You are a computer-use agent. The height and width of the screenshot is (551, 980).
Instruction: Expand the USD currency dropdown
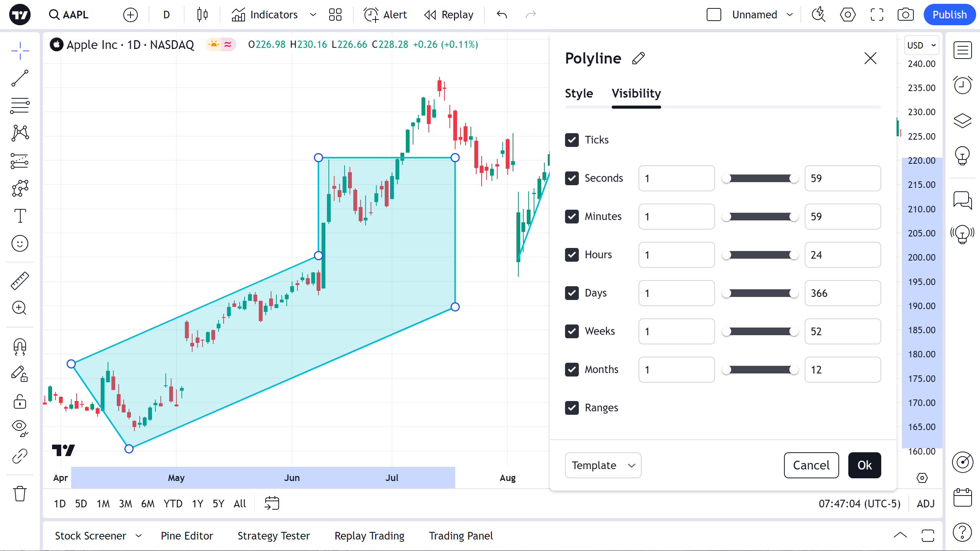click(x=921, y=46)
